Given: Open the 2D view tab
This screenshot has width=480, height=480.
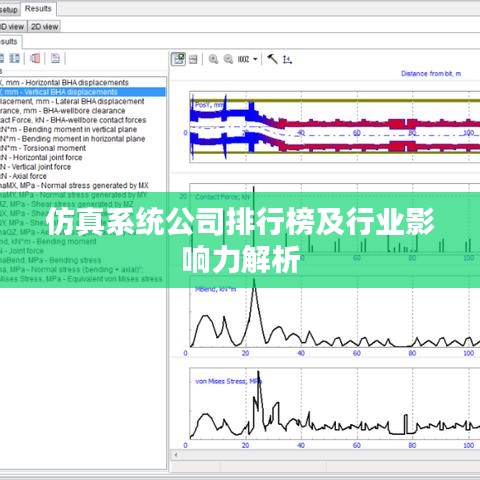Looking at the screenshot, I should (x=44, y=27).
